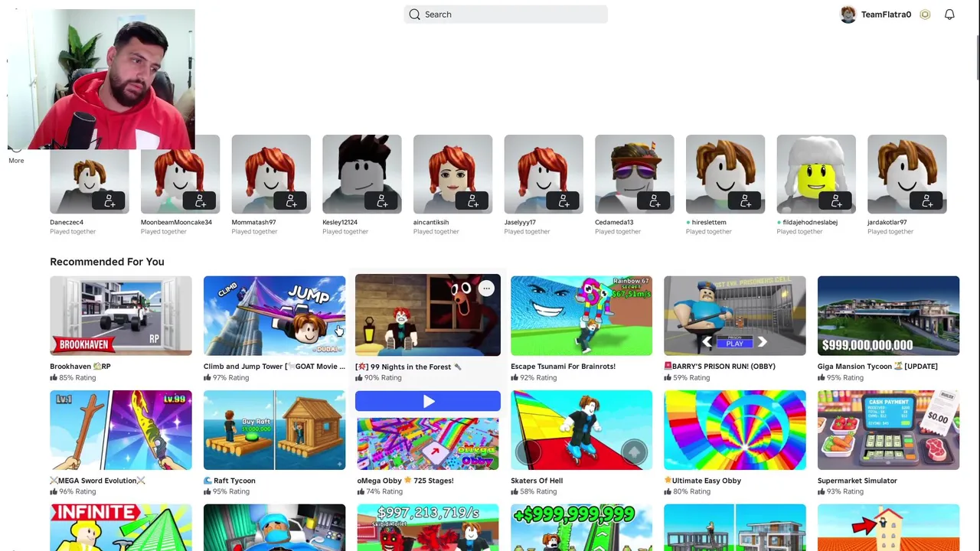Click Skaters Of Hell title text
The height and width of the screenshot is (551, 980).
(x=537, y=481)
